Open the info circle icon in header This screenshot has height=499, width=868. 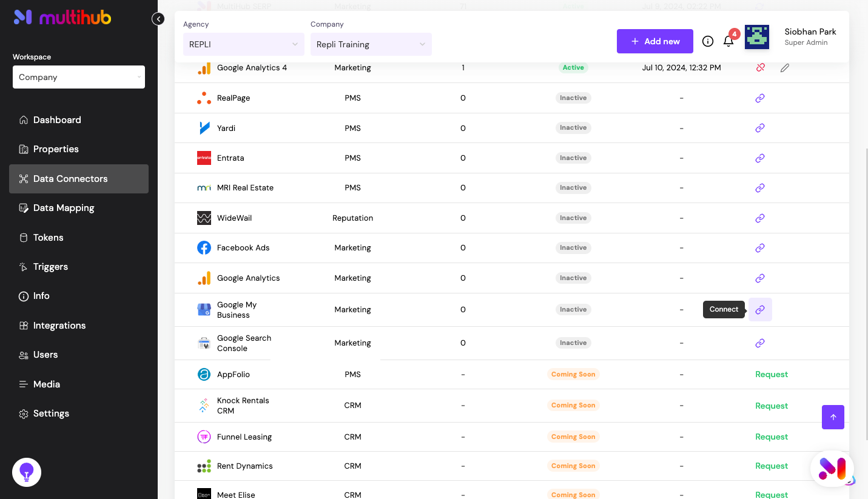click(708, 41)
